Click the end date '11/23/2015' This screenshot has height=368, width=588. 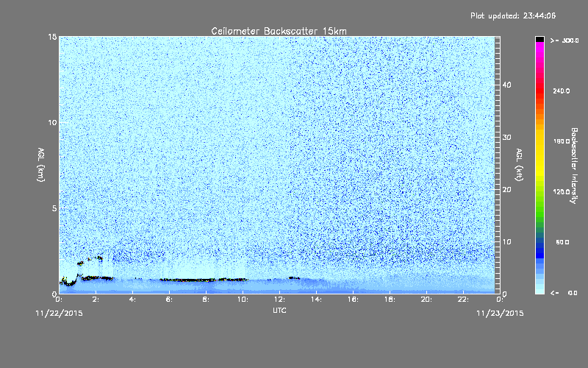coord(500,314)
